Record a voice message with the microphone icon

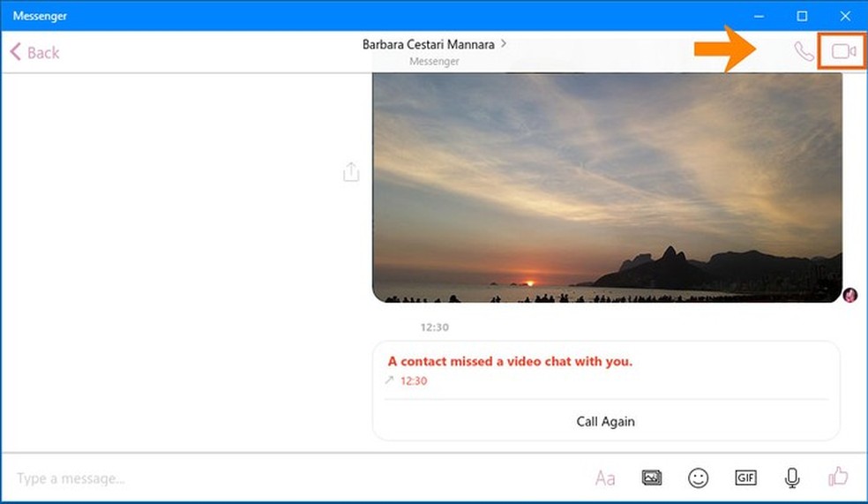[x=792, y=478]
